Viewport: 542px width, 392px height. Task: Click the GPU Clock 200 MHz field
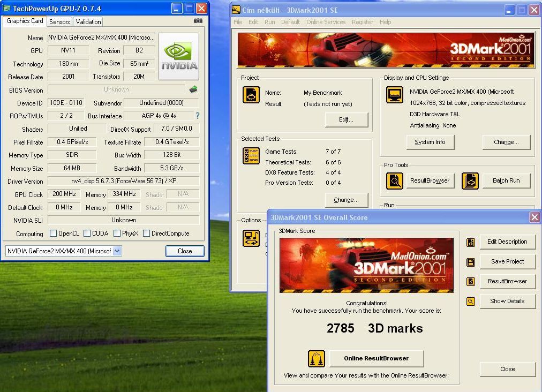click(x=64, y=194)
